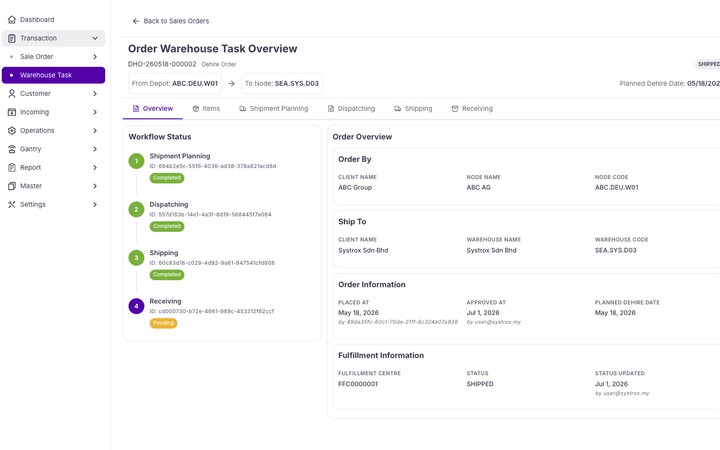Viewport: 720px width, 450px height.
Task: Expand the Customer submenu chevron
Action: pos(95,94)
